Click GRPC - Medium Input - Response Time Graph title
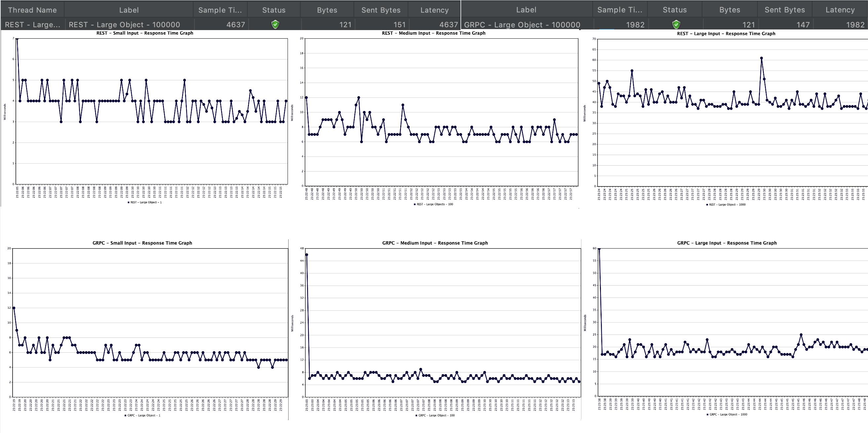This screenshot has height=433, width=868. coord(435,243)
